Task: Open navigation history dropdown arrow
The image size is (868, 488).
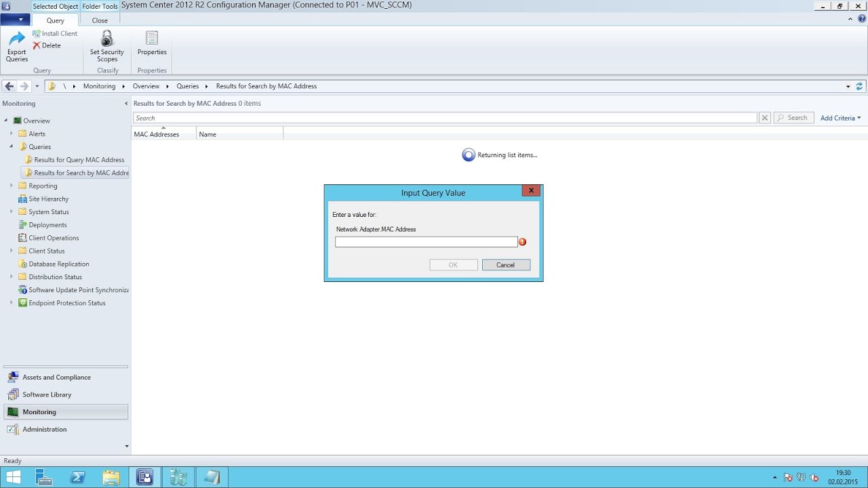Action: point(37,86)
